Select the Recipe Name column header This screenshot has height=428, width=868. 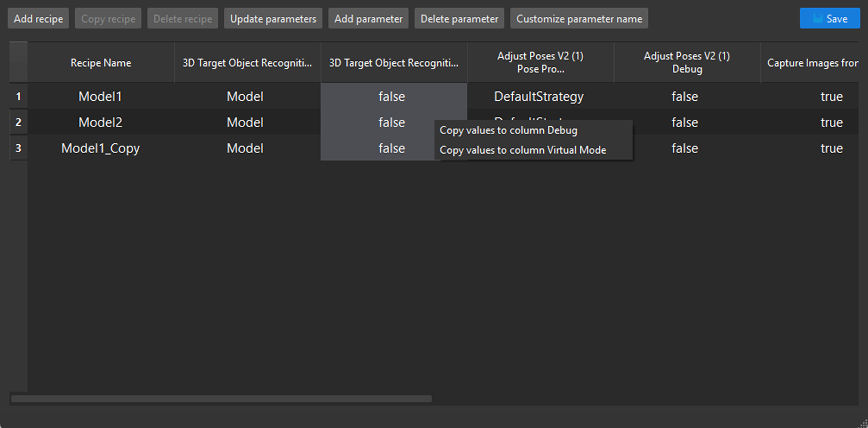click(100, 62)
